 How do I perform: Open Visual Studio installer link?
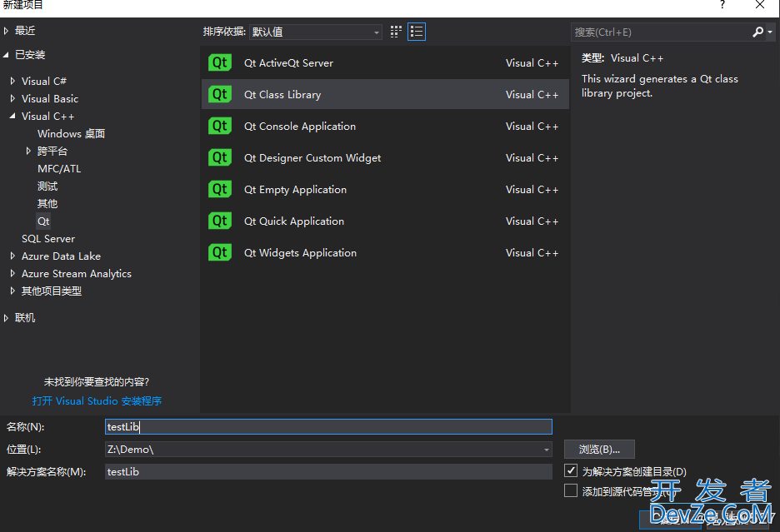97,400
